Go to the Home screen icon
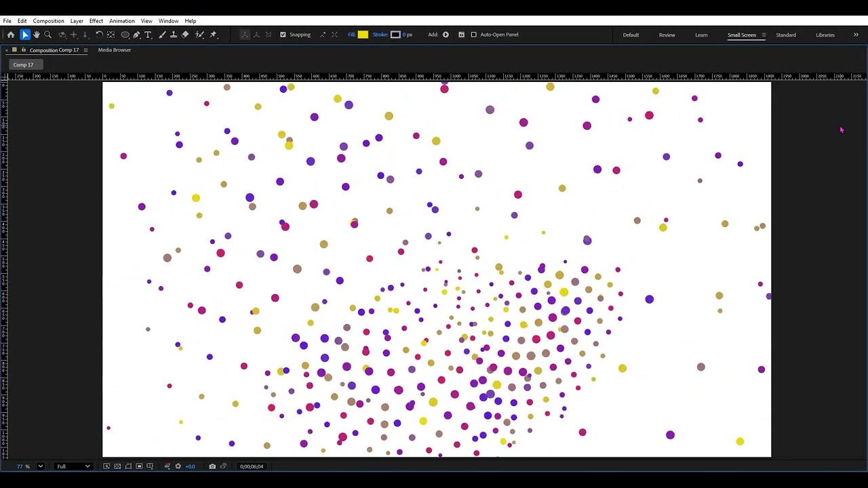868x488 pixels. pyautogui.click(x=11, y=35)
